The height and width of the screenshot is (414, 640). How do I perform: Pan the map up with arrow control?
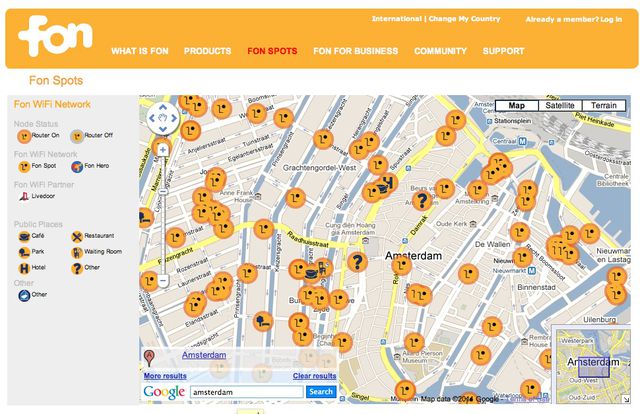coord(163,107)
